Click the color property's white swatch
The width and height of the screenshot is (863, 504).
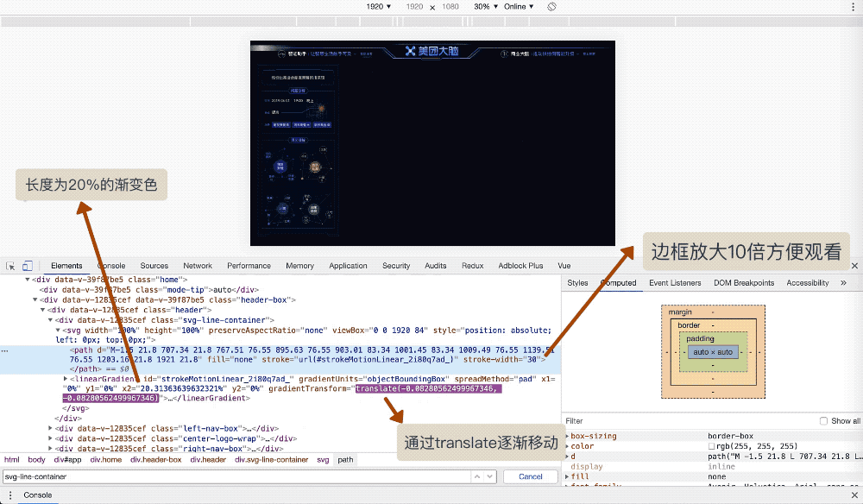click(x=712, y=446)
